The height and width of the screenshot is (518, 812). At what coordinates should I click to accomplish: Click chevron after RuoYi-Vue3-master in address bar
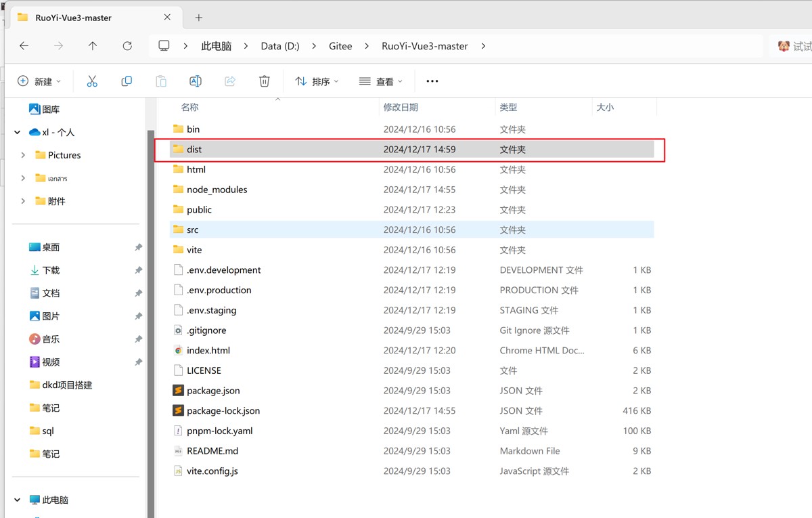483,46
